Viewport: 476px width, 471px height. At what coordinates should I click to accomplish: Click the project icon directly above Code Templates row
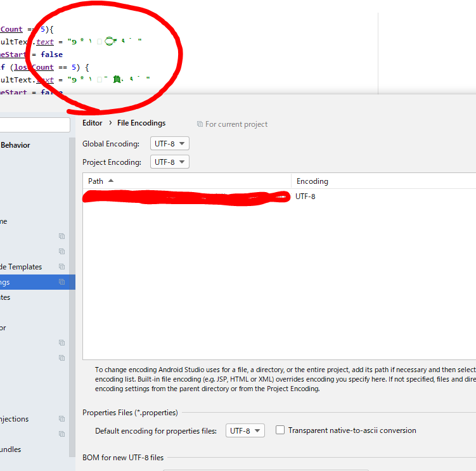click(61, 252)
